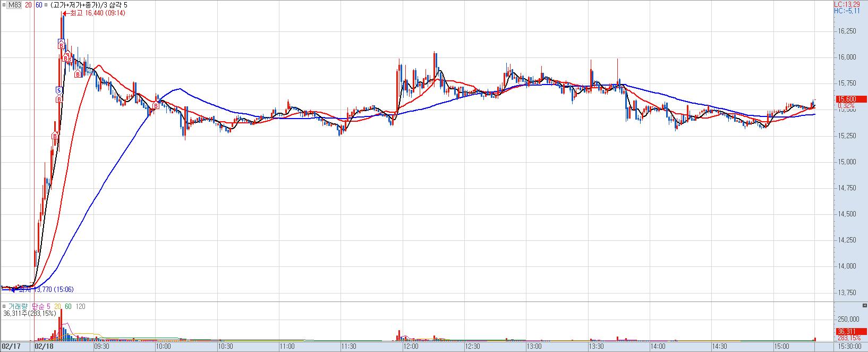
Task: Click the 15,750 price axis label
Action: click(846, 83)
